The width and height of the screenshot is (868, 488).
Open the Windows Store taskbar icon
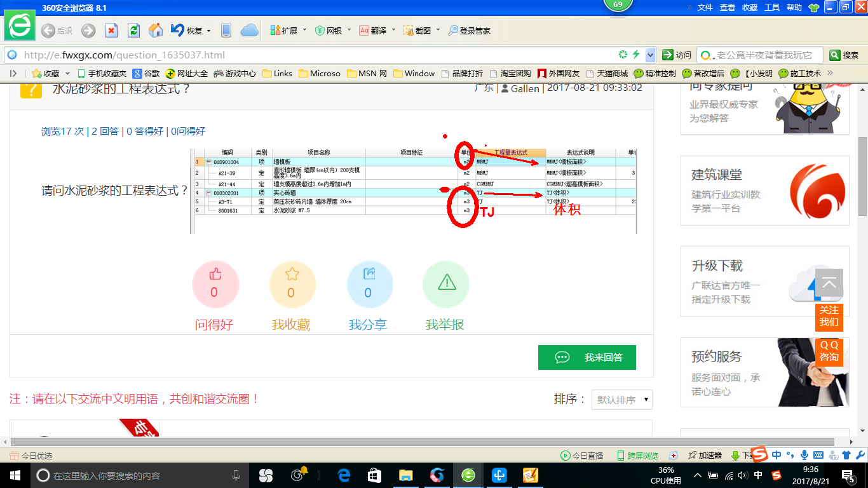click(375, 475)
